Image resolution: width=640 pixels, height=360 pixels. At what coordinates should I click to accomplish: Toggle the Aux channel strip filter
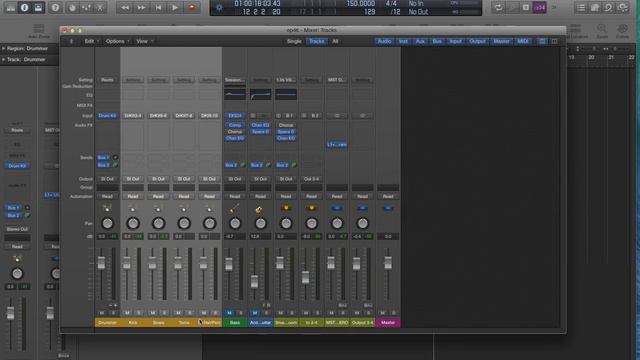tap(420, 41)
